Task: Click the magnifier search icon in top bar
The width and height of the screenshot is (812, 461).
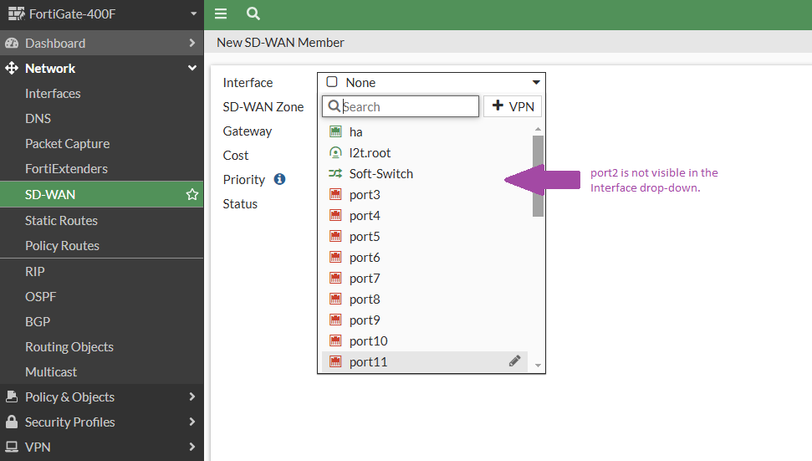Action: pyautogui.click(x=253, y=14)
